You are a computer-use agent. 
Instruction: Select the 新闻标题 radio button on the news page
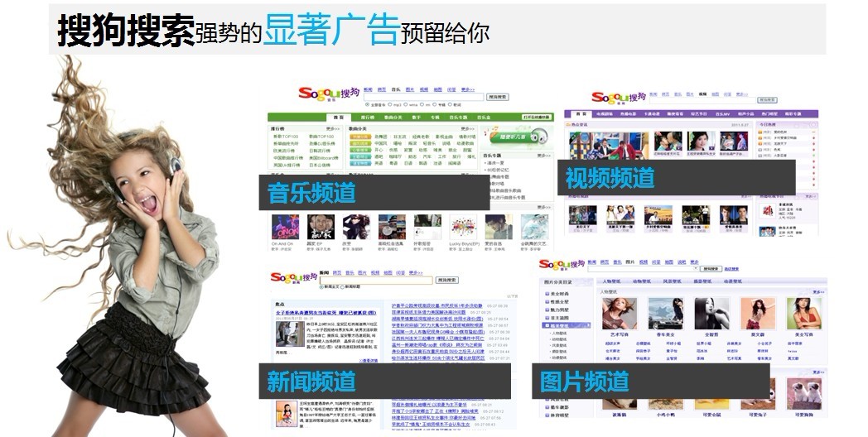pos(344,287)
